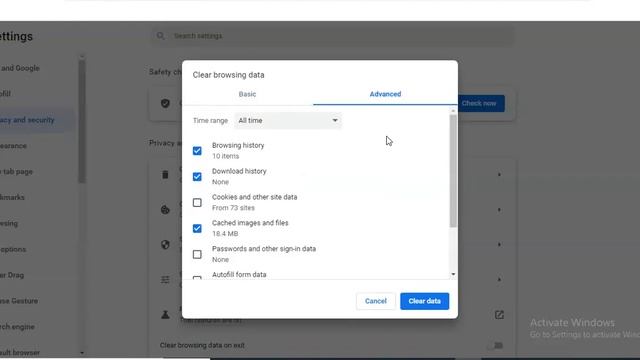The image size is (640, 360).
Task: Open Privacy and security sidebar item
Action: (27, 120)
